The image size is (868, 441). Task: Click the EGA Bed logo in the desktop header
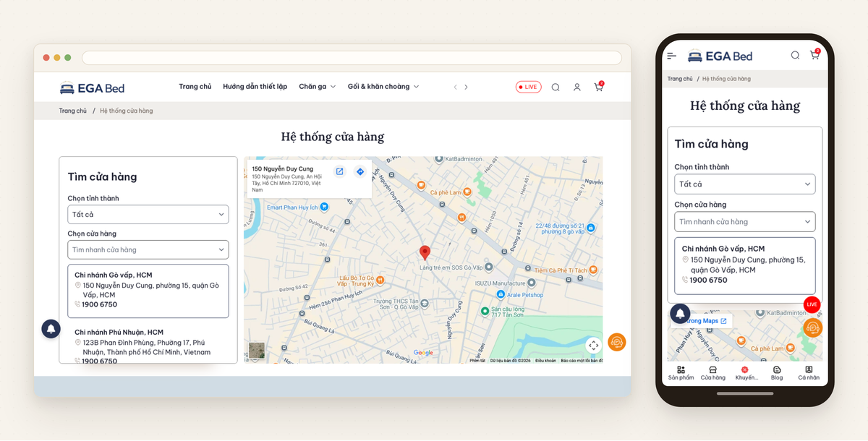coord(92,88)
